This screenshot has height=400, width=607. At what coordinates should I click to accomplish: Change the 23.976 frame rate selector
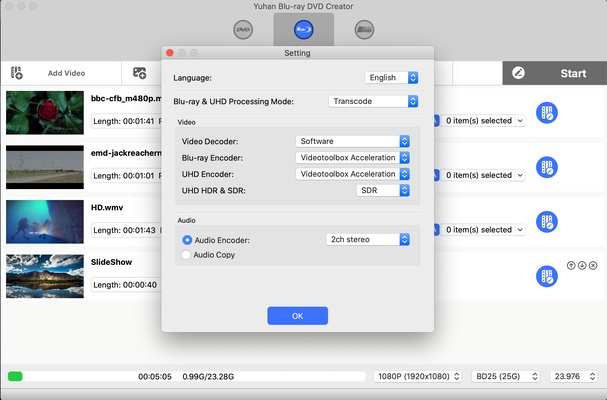point(573,376)
